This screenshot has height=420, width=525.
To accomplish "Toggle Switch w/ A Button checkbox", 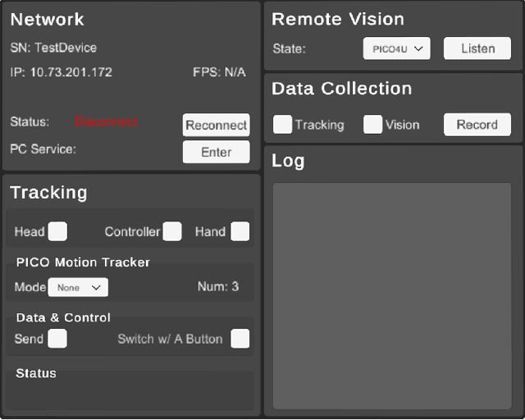I will coord(240,338).
